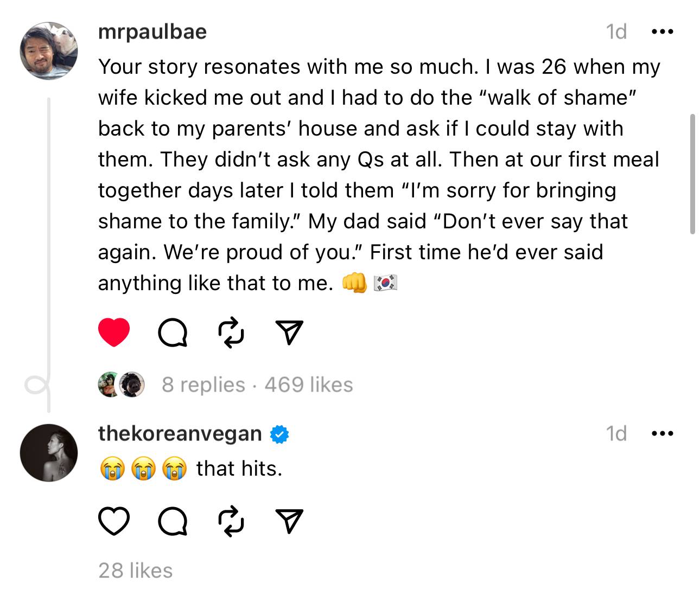Click the vertical scrollbar on the right
The height and width of the screenshot is (608, 700).
pos(692,174)
